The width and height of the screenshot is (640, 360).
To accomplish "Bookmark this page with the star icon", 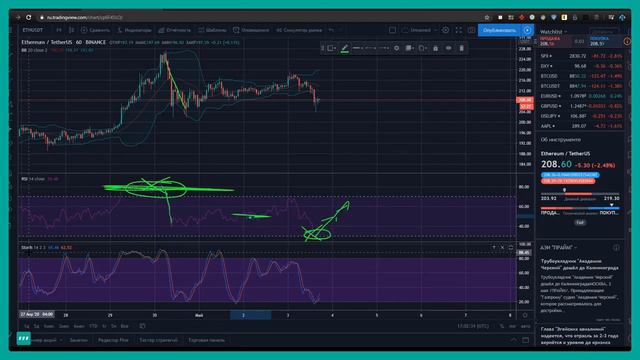I will (487, 18).
